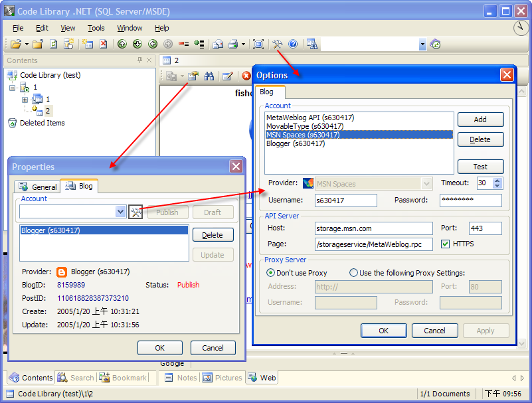The image size is (532, 403).
Task: Click the edit pencil notepad icon
Action: pyautogui.click(x=227, y=76)
